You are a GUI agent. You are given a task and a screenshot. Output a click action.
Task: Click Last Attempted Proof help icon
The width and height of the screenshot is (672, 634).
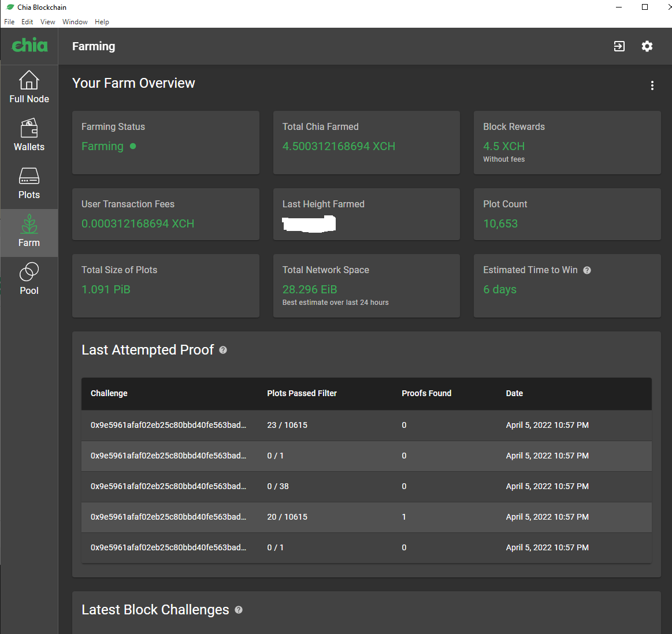coord(223,350)
